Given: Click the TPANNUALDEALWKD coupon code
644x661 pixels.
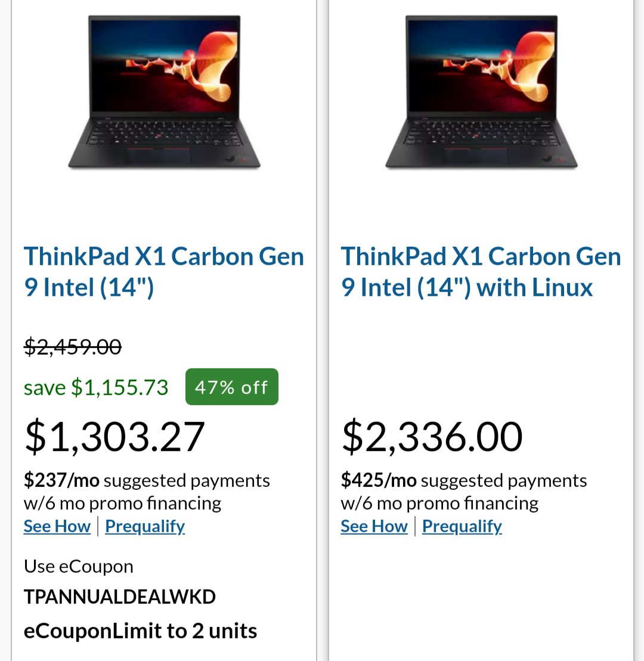Looking at the screenshot, I should [119, 597].
